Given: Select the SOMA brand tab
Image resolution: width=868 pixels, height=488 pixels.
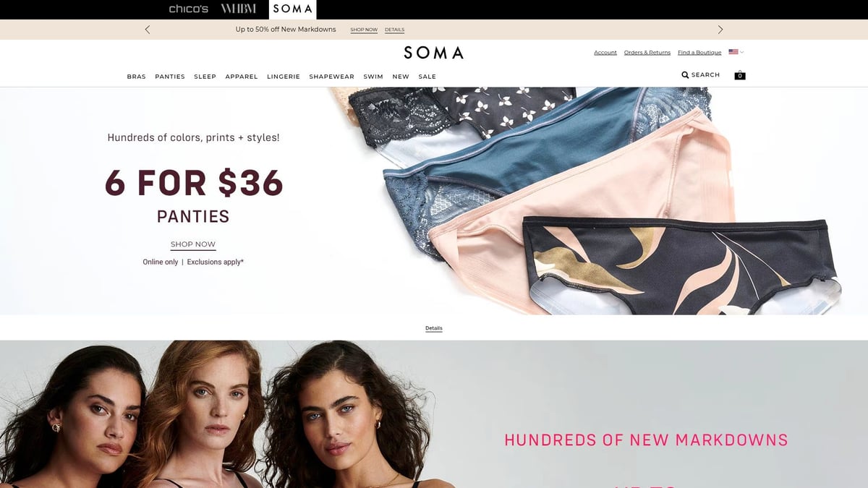Looking at the screenshot, I should point(293,9).
